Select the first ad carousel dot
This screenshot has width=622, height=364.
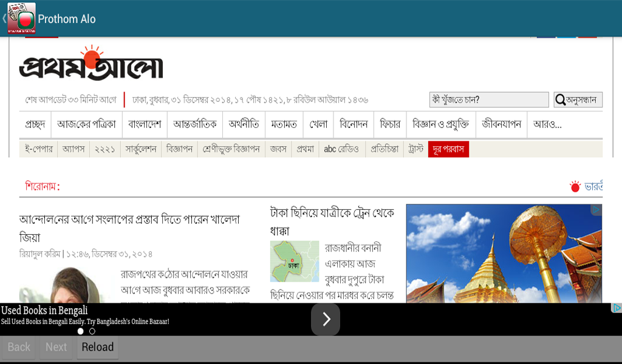81,331
